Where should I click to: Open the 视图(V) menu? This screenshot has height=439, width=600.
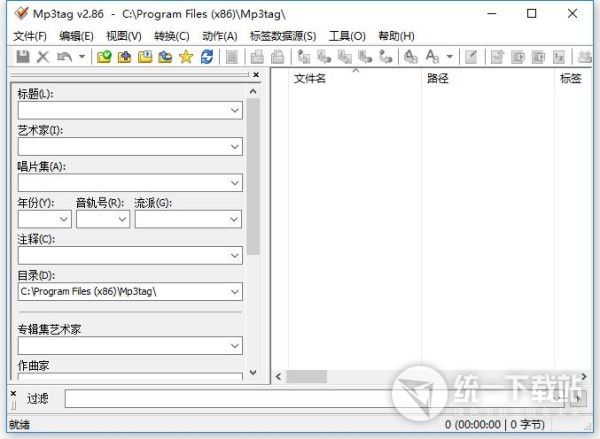point(124,36)
